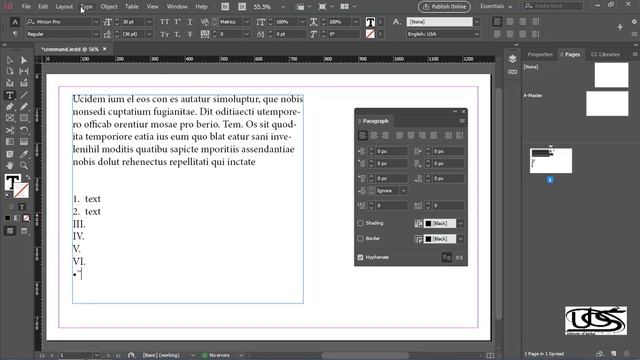Select the Scissors tool

[x=10, y=131]
